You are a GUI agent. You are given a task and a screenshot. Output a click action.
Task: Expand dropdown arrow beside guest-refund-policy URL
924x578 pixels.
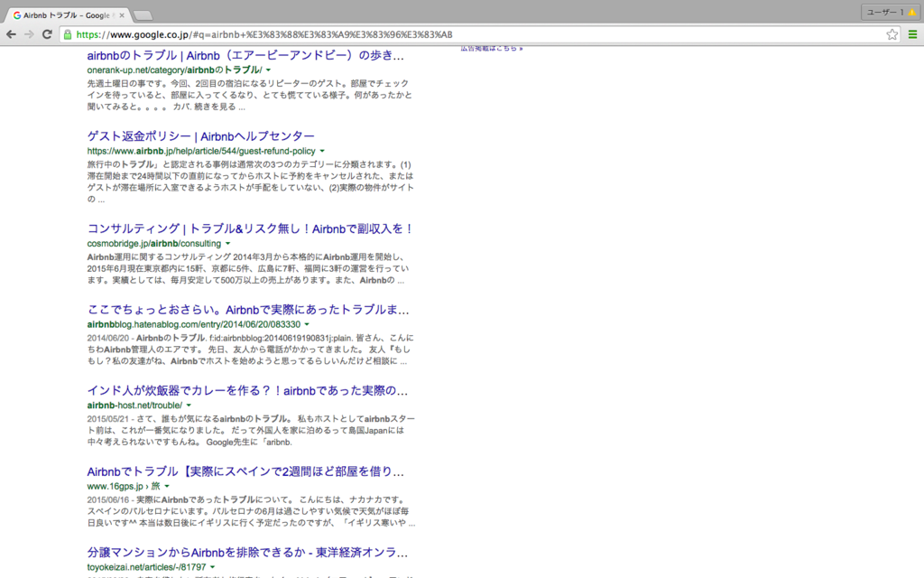click(322, 151)
